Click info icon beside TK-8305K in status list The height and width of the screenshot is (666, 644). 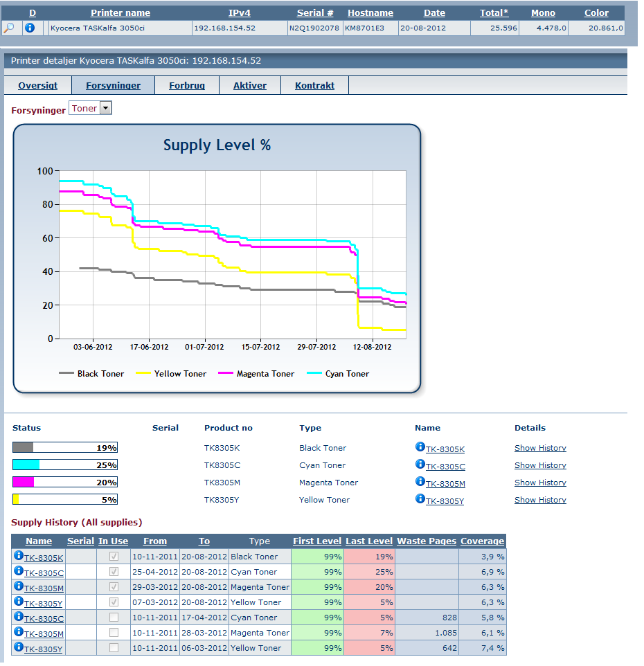(x=420, y=447)
